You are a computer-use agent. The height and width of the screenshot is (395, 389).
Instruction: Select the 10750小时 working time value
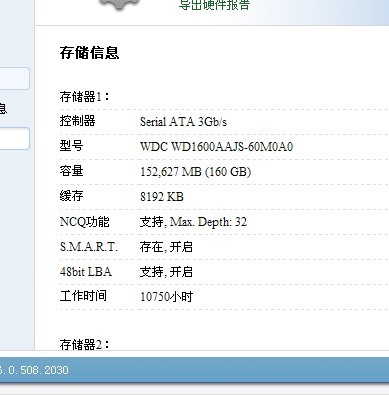(166, 297)
